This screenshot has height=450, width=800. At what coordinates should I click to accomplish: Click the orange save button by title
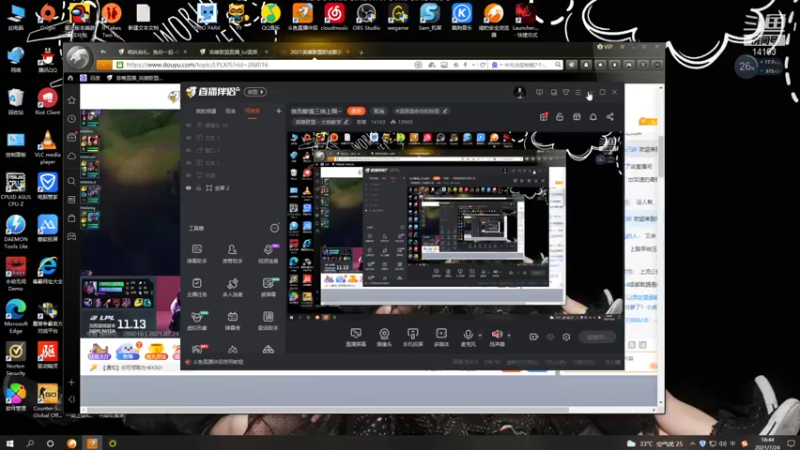(356, 111)
